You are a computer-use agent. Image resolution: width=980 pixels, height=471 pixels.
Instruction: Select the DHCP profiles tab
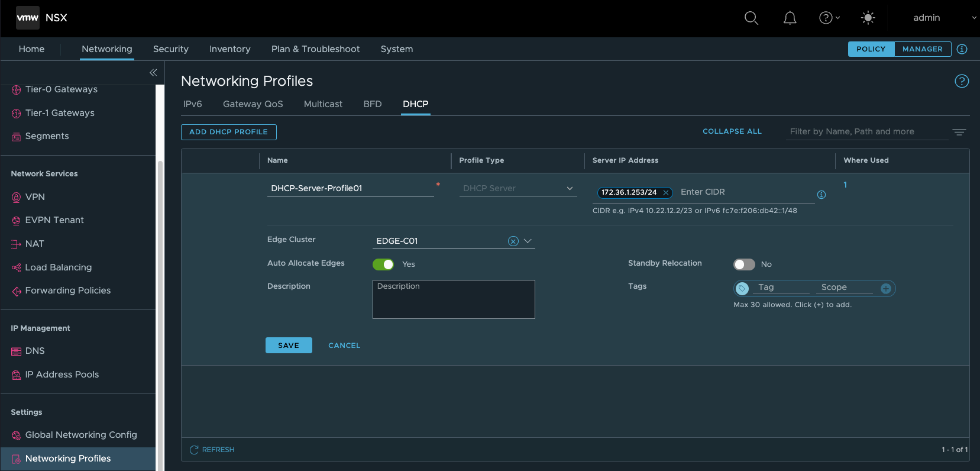coord(416,104)
